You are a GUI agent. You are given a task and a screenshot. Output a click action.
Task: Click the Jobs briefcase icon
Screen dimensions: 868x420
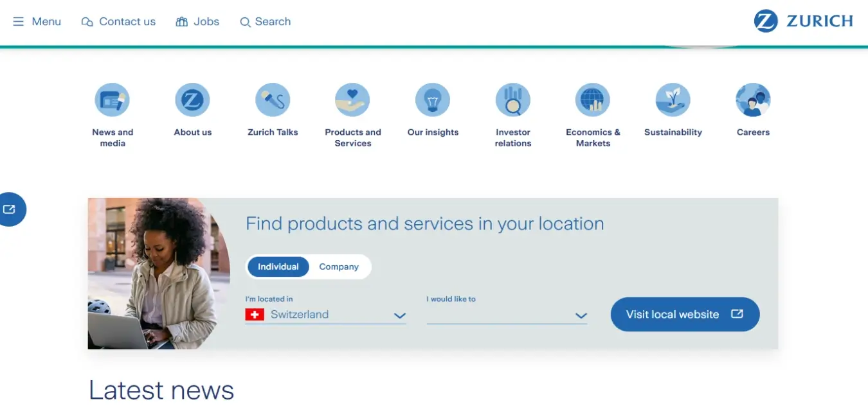(x=181, y=22)
